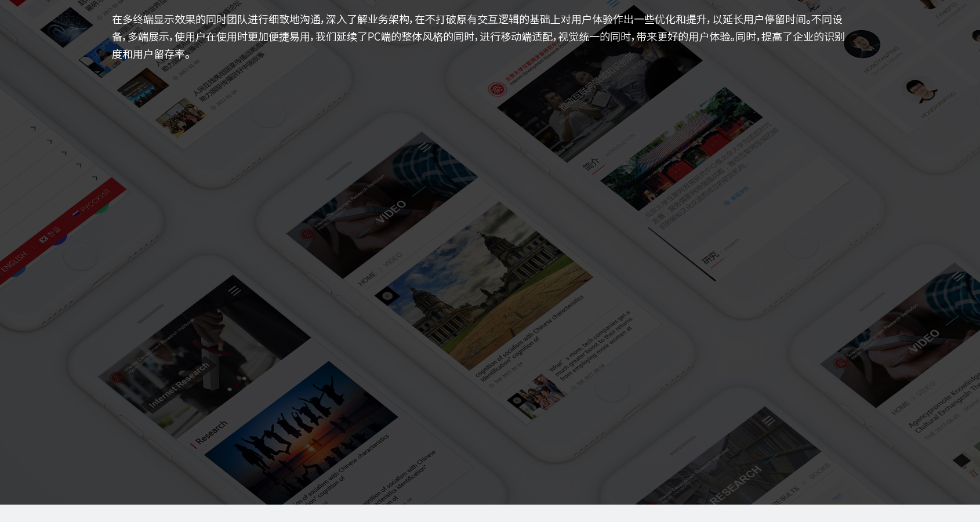Image resolution: width=980 pixels, height=522 pixels.
Task: Click the red temple gate photo in the upper-right phone
Action: pyautogui.click(x=682, y=149)
